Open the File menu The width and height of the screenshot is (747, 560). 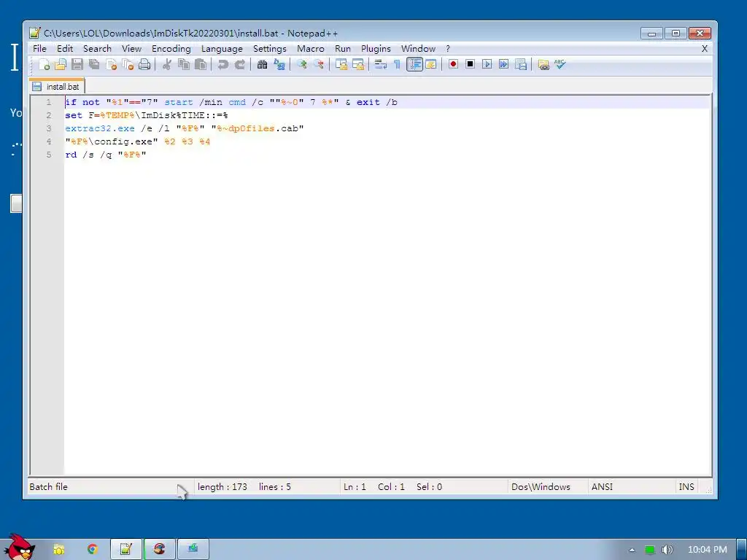coord(39,49)
